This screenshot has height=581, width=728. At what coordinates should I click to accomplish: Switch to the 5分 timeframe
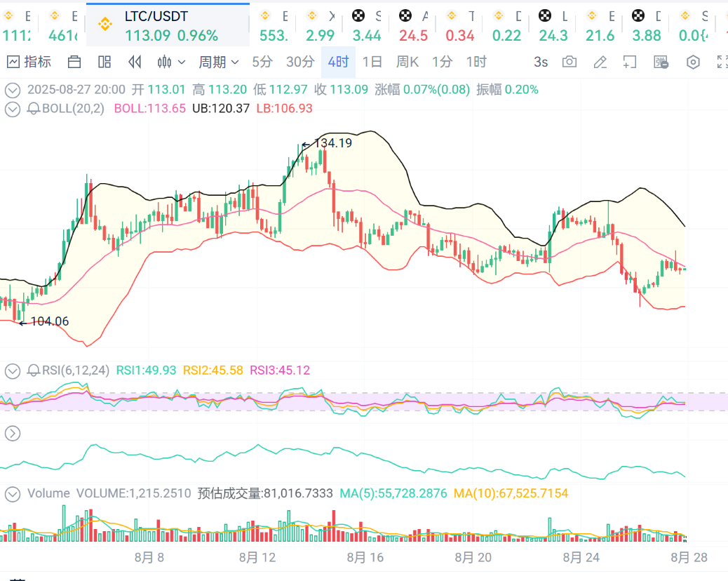(262, 62)
